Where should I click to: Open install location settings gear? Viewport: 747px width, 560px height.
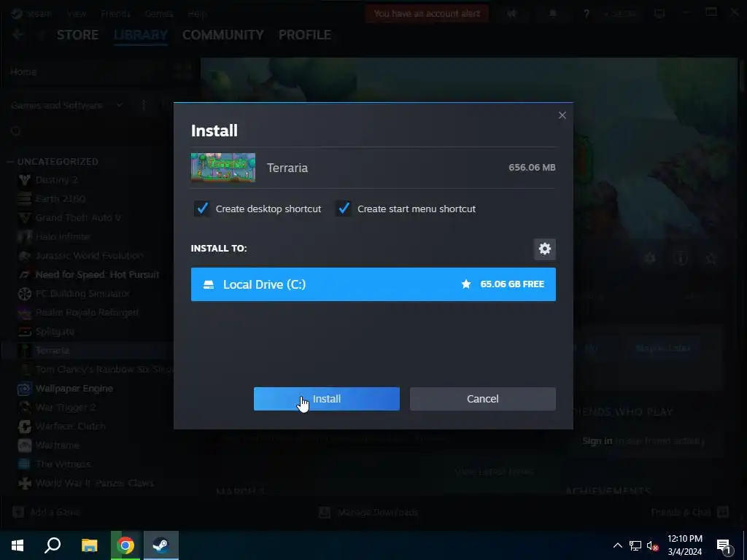544,249
